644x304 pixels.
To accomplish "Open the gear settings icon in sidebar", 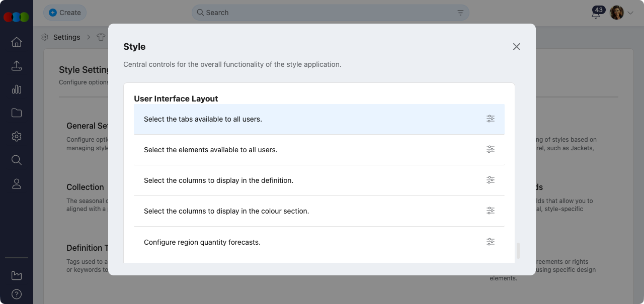I will point(17,137).
